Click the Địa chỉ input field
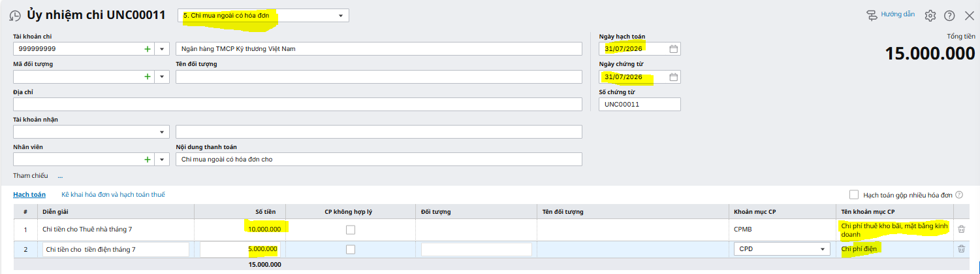The width and height of the screenshot is (980, 274). tap(297, 105)
